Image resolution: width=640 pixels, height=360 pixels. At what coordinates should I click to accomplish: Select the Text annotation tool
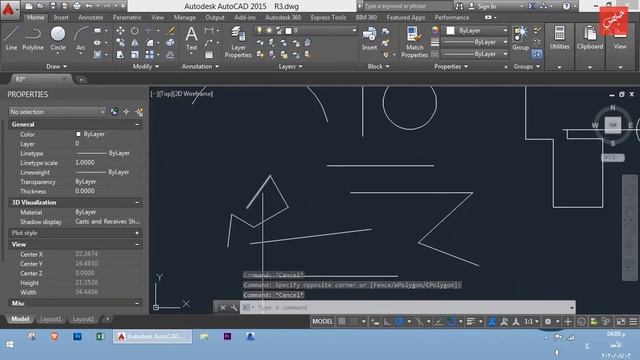[191, 38]
